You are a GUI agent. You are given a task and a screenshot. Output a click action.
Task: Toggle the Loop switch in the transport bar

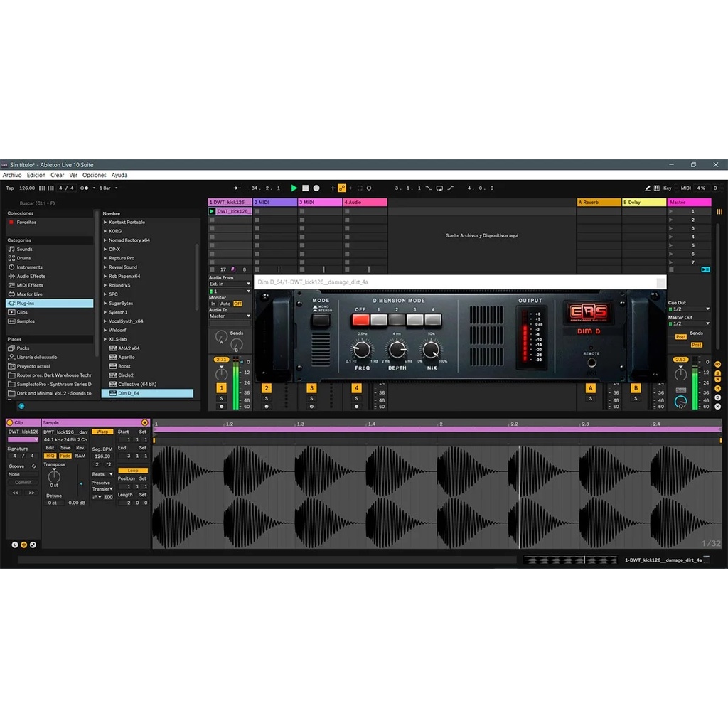click(439, 188)
